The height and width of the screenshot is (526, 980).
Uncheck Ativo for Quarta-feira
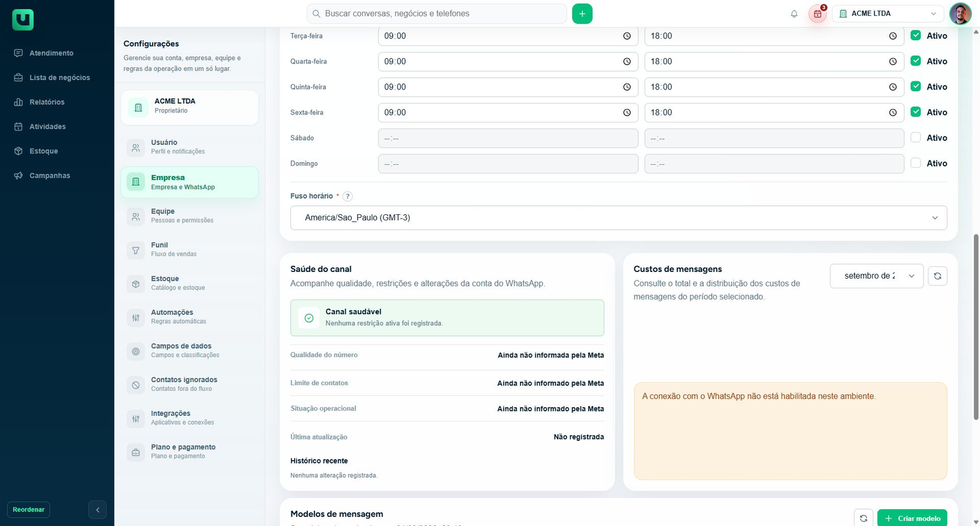coord(916,61)
